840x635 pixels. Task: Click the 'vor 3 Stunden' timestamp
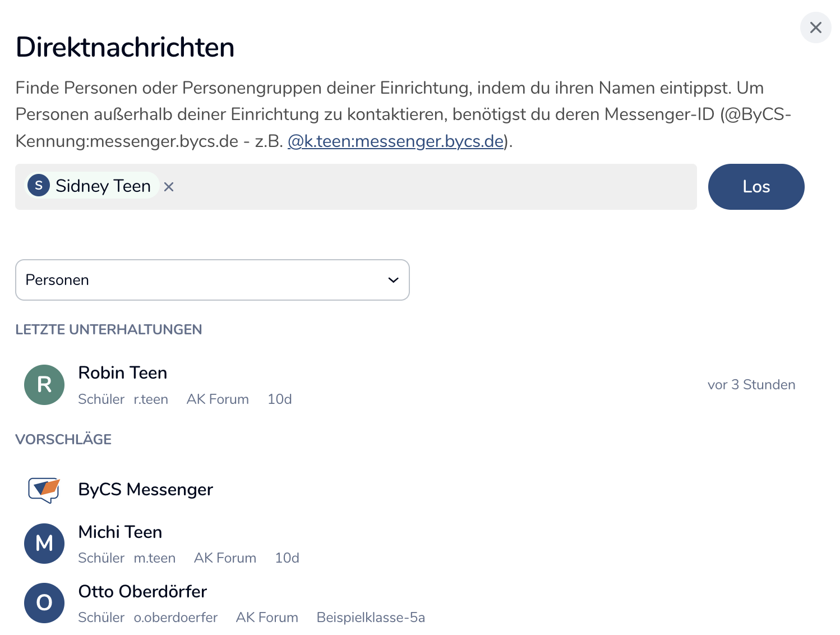coord(751,385)
